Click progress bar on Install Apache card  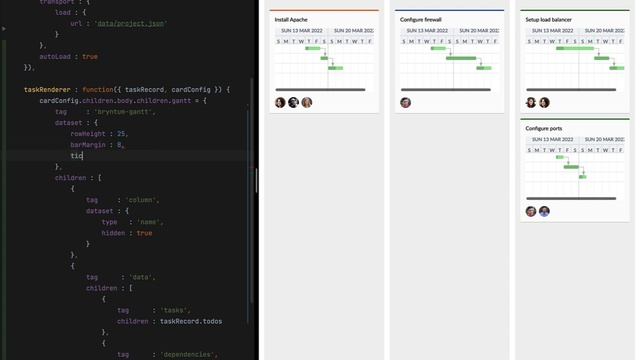pyautogui.click(x=320, y=89)
